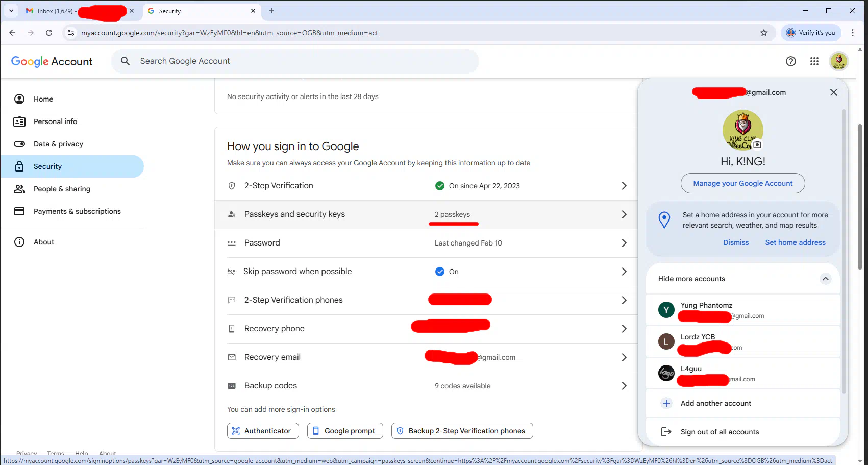
Task: Expand the 2-Step Verification row chevron
Action: (x=624, y=186)
